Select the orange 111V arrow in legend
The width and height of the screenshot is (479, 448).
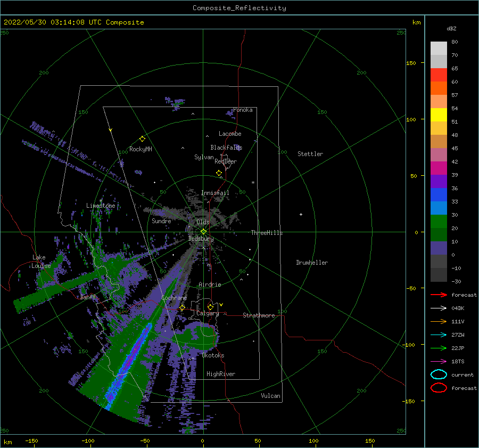439,321
